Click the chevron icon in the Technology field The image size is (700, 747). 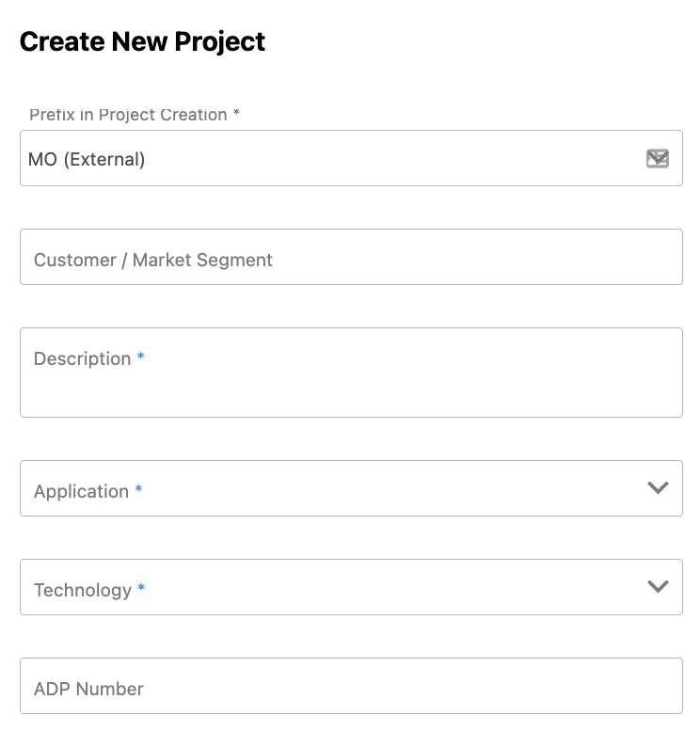click(658, 586)
